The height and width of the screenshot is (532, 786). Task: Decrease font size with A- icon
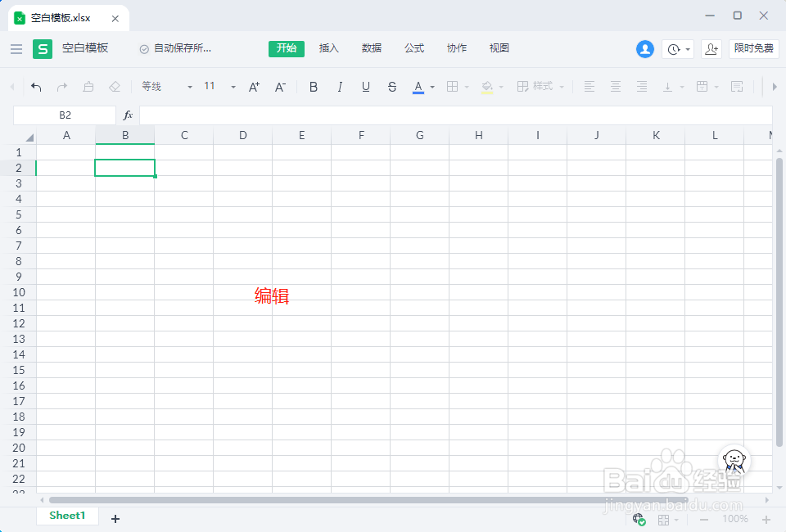[280, 87]
